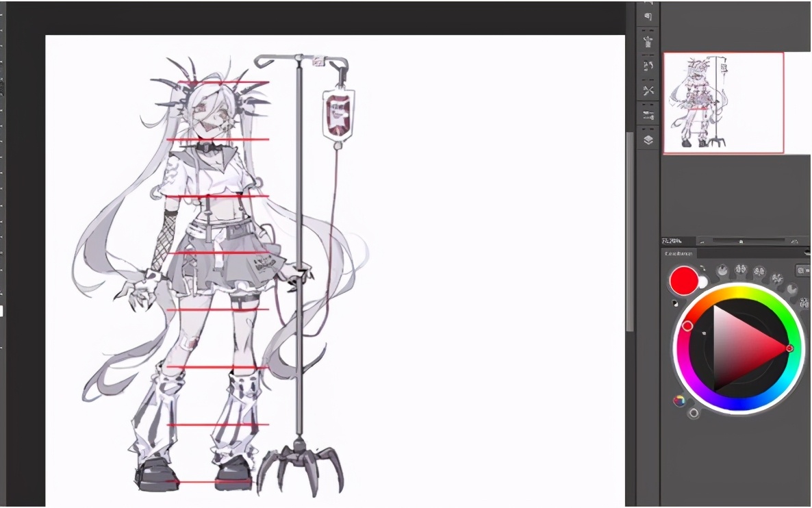Click the zoom percentage field in Navigator
The image size is (812, 508).
674,242
